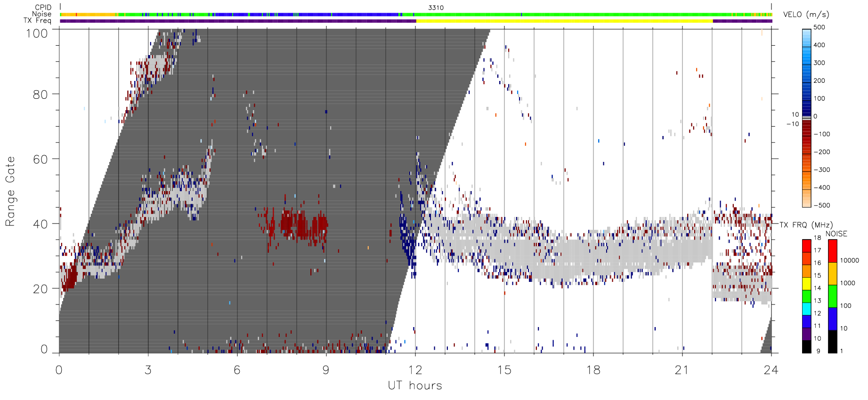Viewport: 868px width, 400px height.
Task: Click the 6 tick label on the UT hours axis
Action: pyautogui.click(x=237, y=370)
